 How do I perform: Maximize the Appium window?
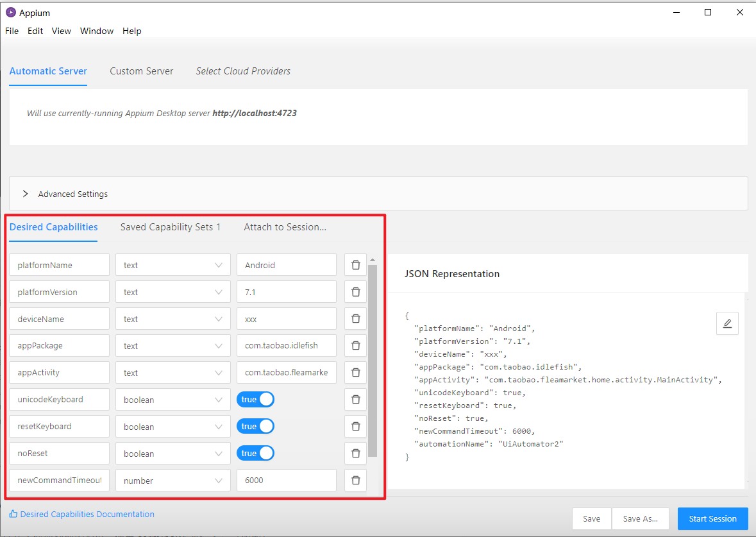click(x=708, y=13)
